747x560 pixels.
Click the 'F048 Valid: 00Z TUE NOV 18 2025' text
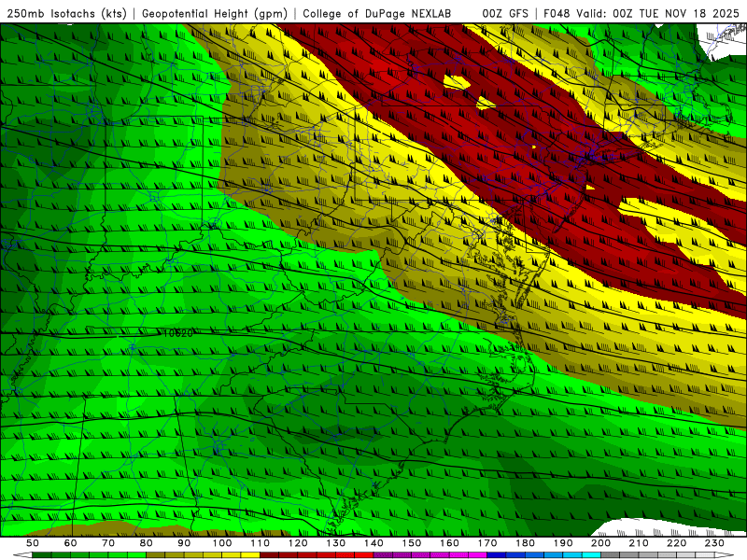[641, 13]
